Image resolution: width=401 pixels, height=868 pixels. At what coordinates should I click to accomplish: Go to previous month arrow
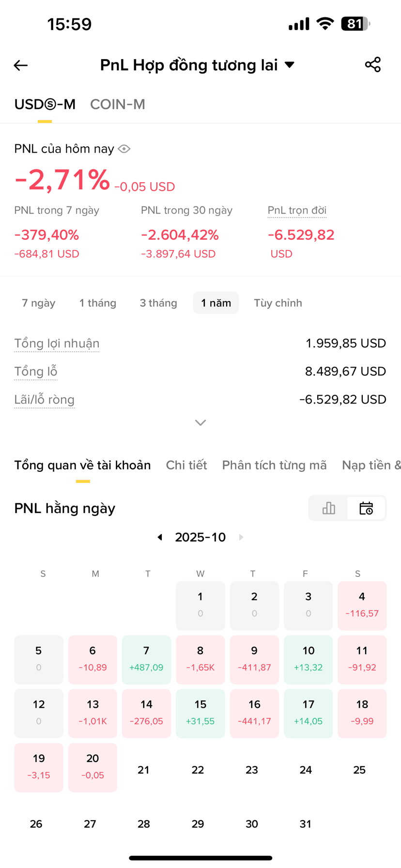(160, 537)
